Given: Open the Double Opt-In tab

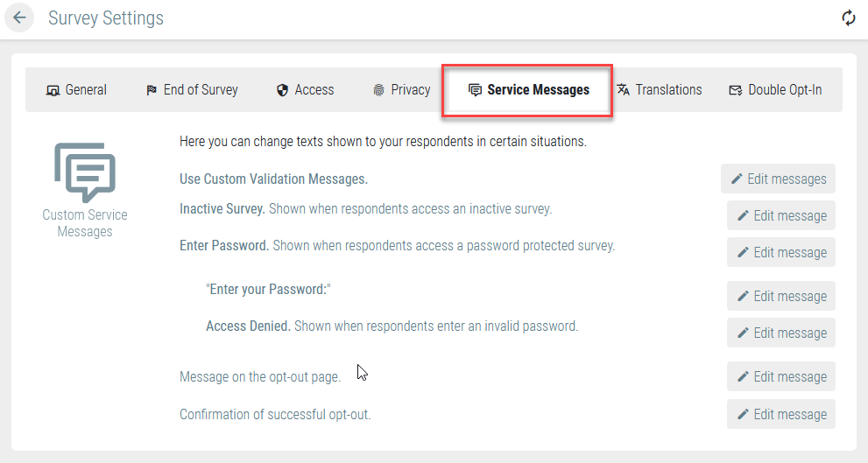Looking at the screenshot, I should (x=775, y=89).
